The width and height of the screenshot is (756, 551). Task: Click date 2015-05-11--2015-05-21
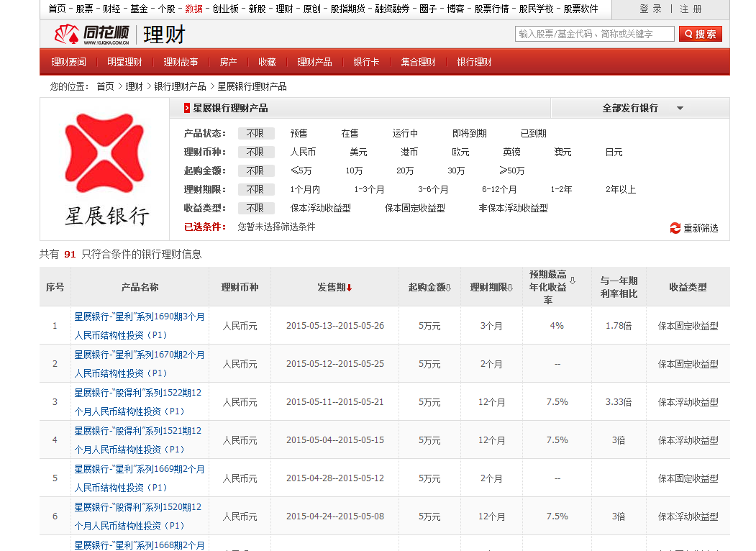coord(335,402)
